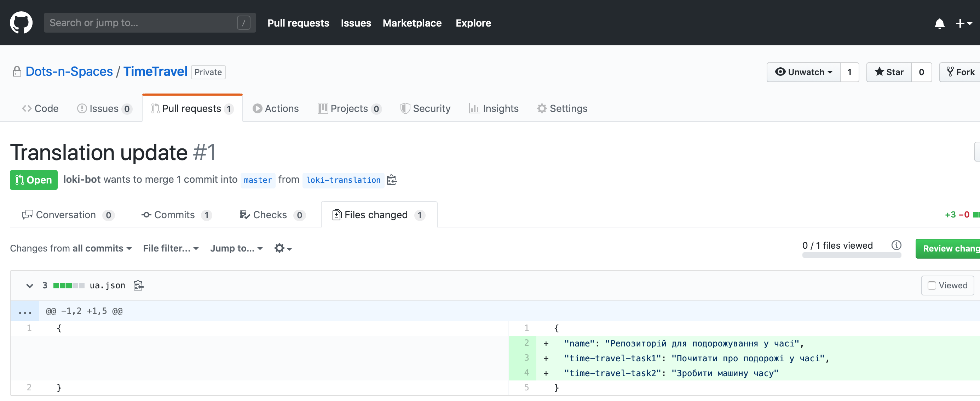Click the files viewed info icon
Screen dimensions: 980x401
pyautogui.click(x=896, y=245)
